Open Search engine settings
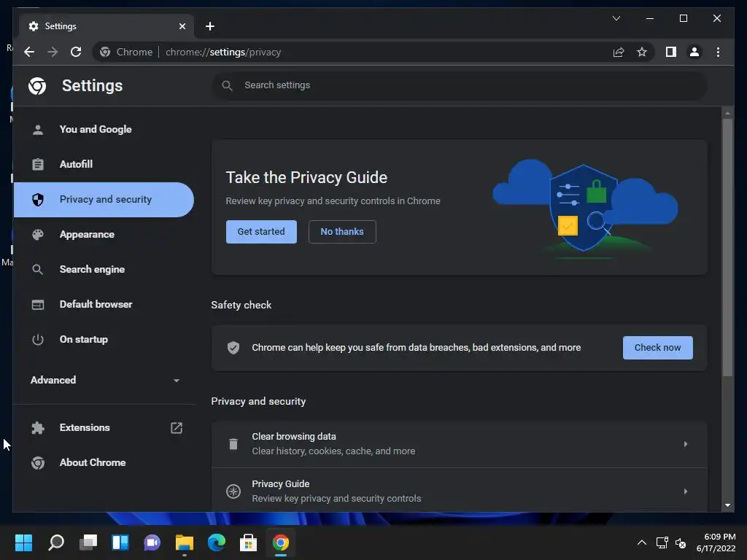This screenshot has width=747, height=560. (104, 270)
